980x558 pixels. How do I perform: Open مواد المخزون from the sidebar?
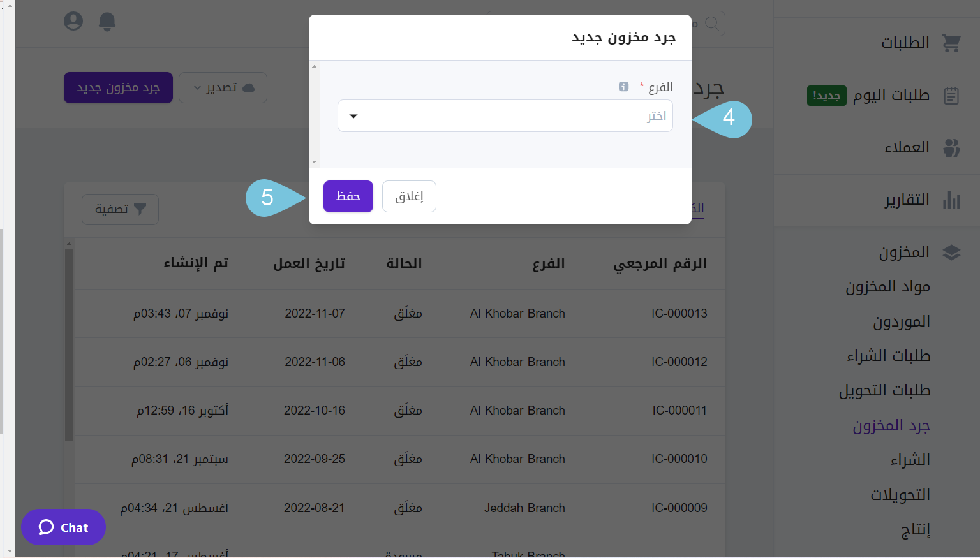click(887, 286)
